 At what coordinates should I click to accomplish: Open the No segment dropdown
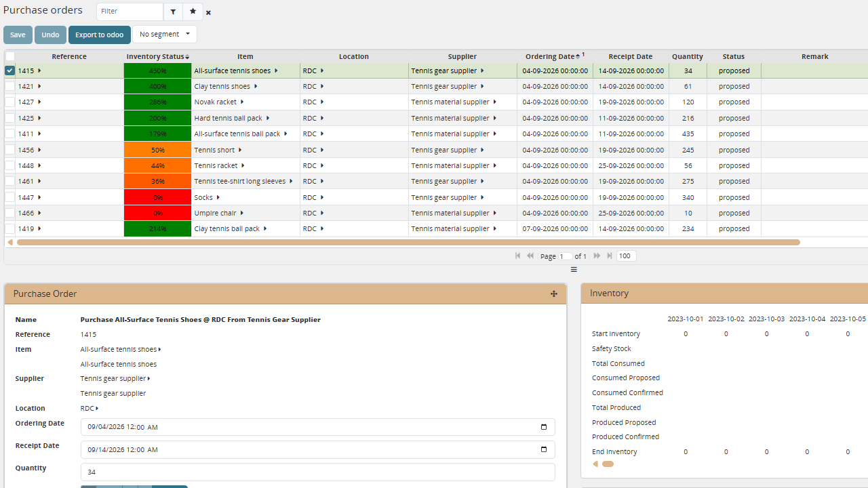tap(165, 34)
